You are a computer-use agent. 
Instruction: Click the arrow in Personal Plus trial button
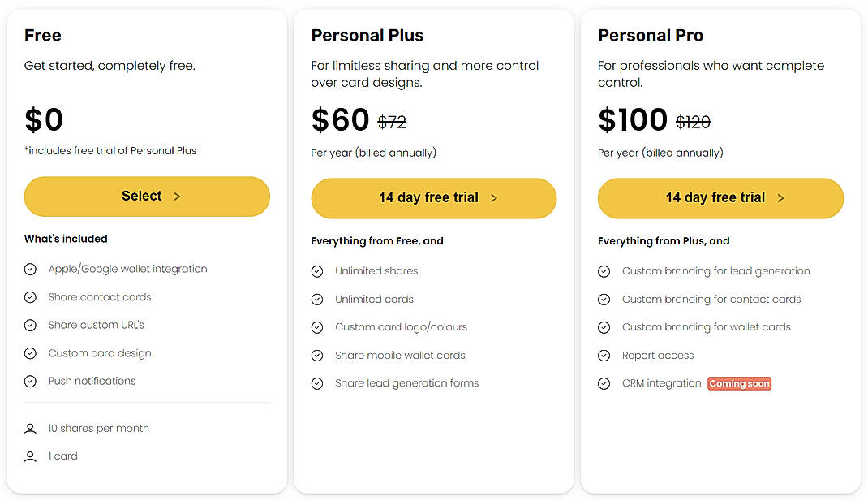(x=493, y=198)
